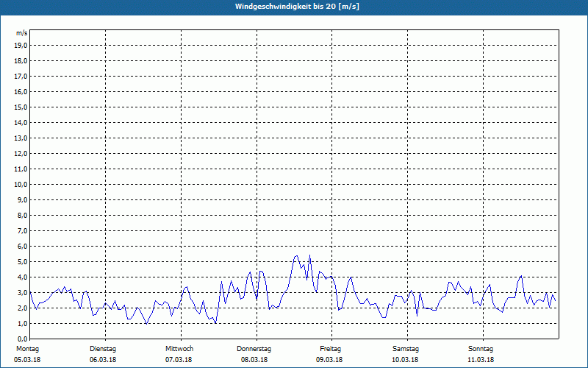Click the '5,0' y-axis value

(22, 262)
